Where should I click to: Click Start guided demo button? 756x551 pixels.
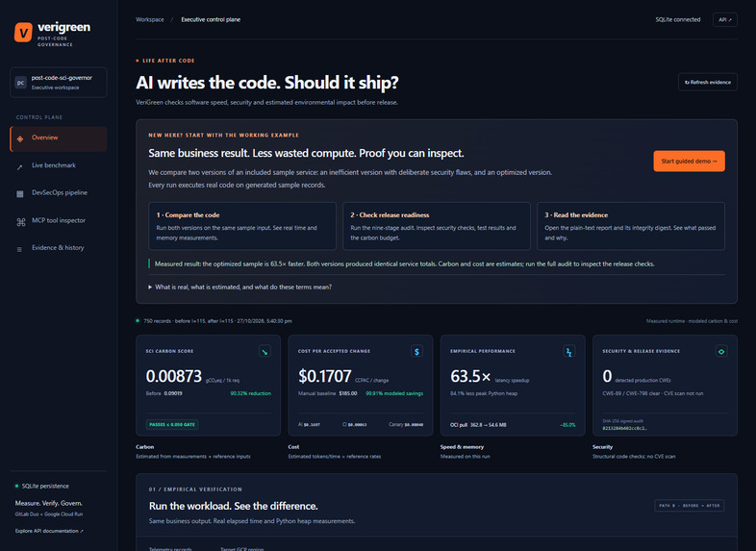click(x=689, y=161)
